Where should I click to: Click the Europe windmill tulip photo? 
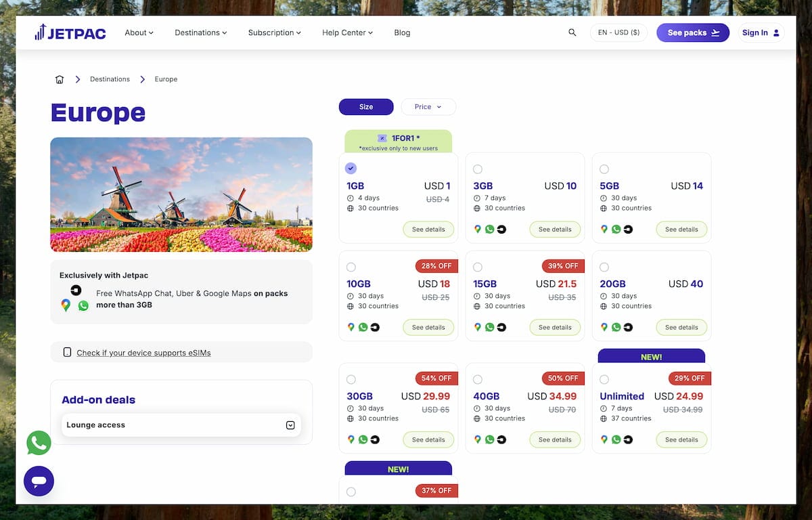[181, 194]
